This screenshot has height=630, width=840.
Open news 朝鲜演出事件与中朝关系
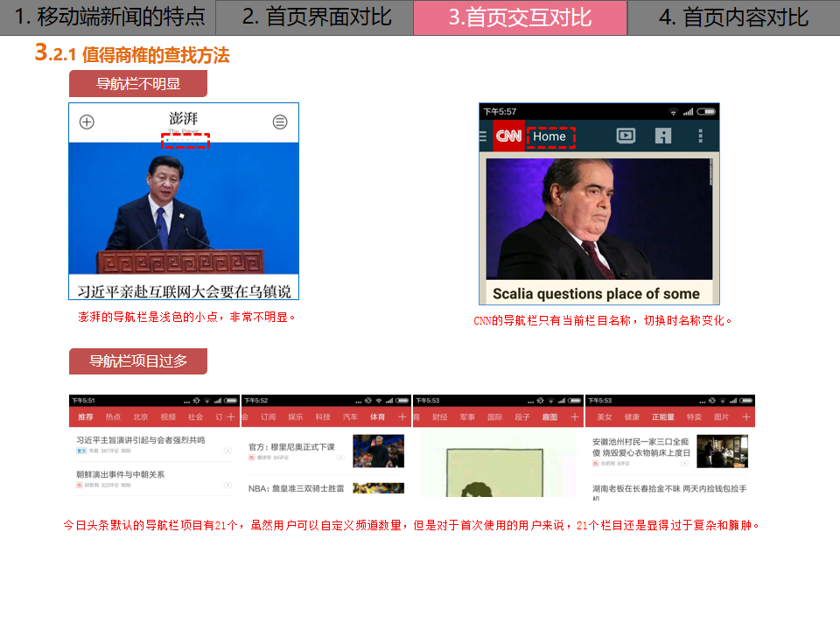(121, 474)
